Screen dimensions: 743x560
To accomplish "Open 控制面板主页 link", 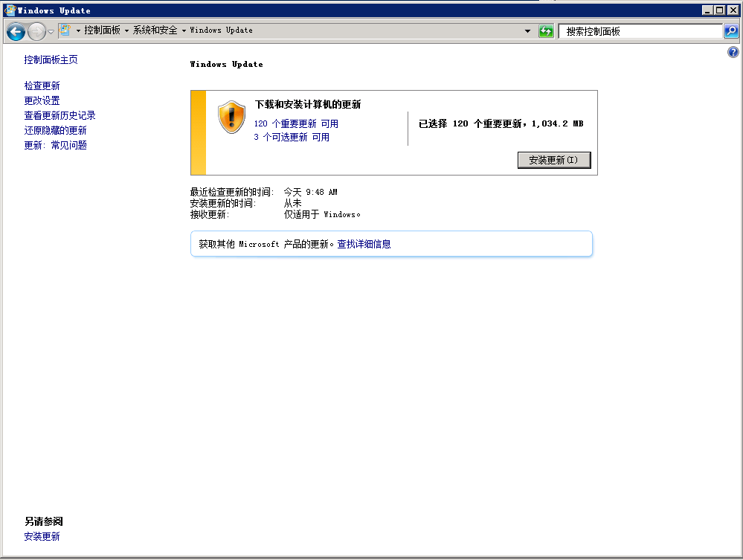I will 51,59.
